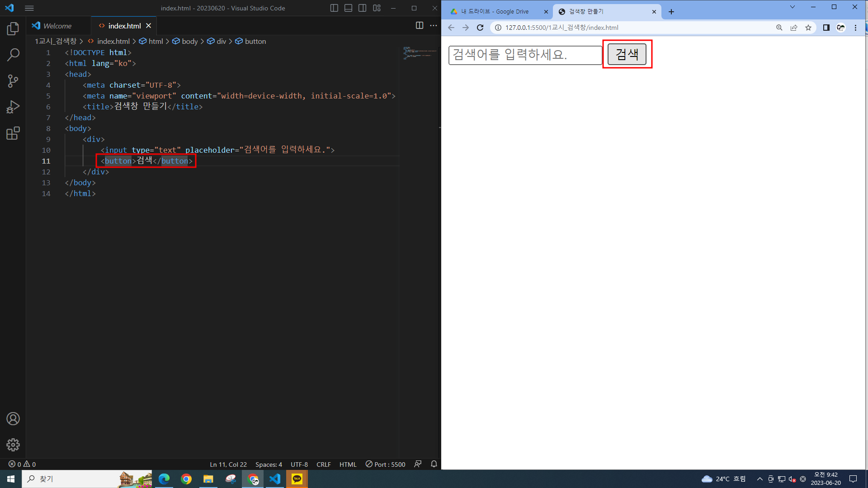This screenshot has width=868, height=488.
Task: Toggle the bottom Panel layout button
Action: [x=348, y=8]
